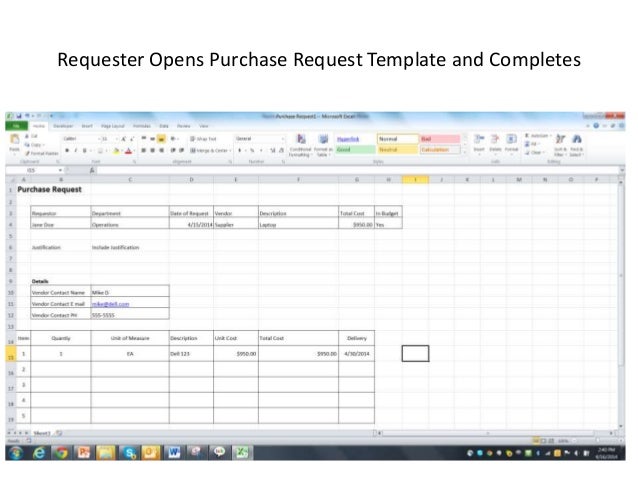Apply the Neutral cell style

pos(398,150)
